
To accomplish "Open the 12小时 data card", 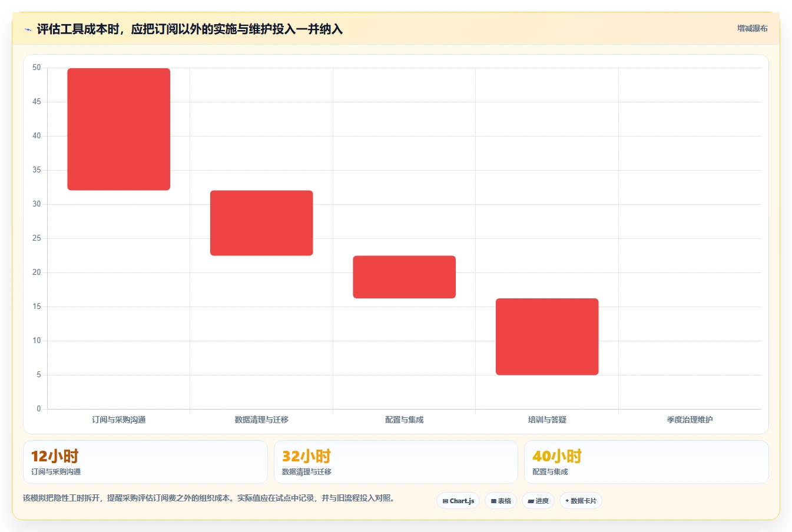I will pos(145,462).
